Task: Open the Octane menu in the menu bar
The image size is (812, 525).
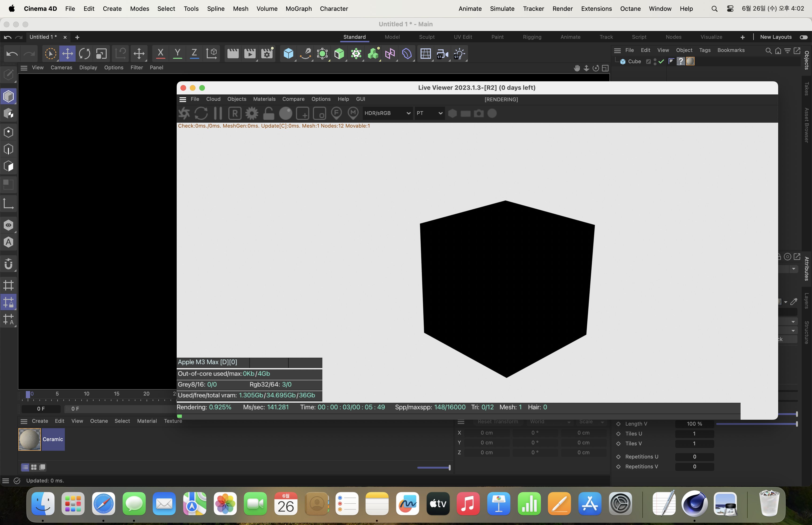Action: [x=630, y=8]
